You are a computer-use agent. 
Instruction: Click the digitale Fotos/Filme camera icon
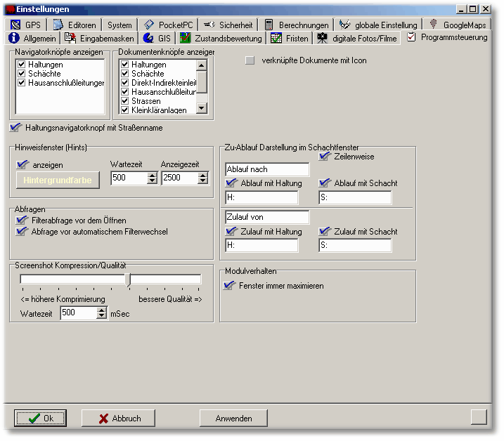(x=322, y=38)
